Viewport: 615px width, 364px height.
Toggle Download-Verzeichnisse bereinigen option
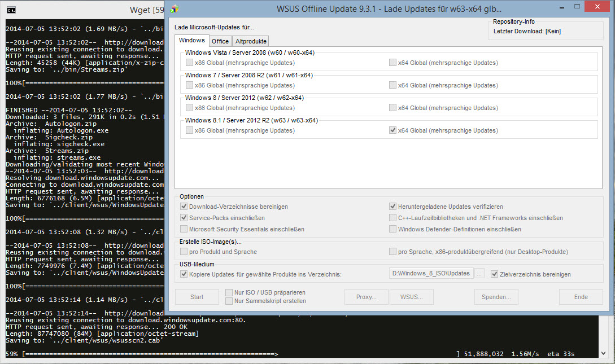pos(184,207)
